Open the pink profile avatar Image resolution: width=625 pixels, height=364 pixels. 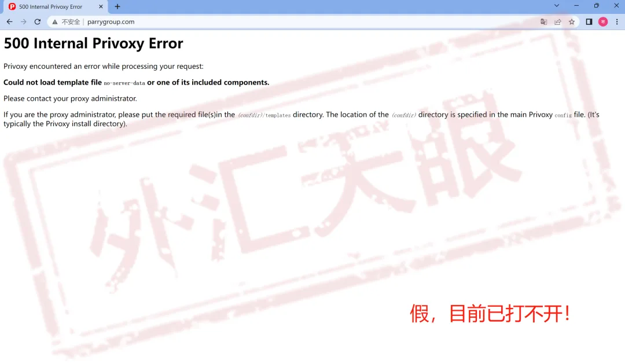(603, 22)
